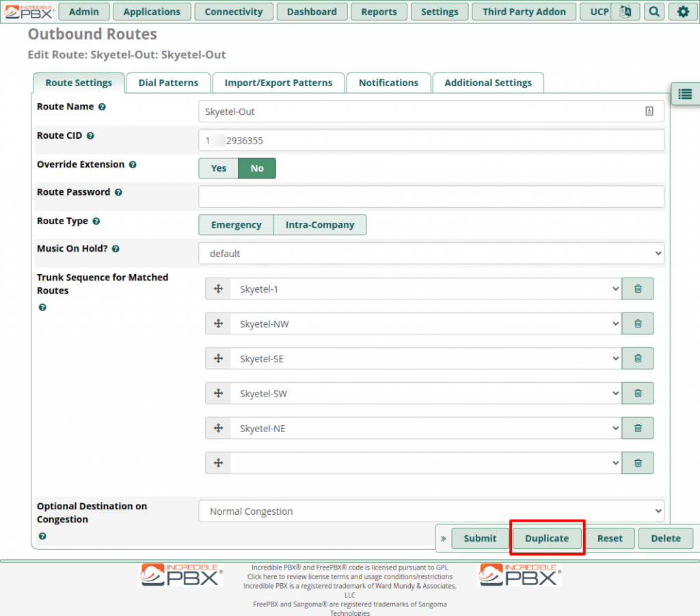Click the Delete route button
700x616 pixels.
click(x=666, y=538)
